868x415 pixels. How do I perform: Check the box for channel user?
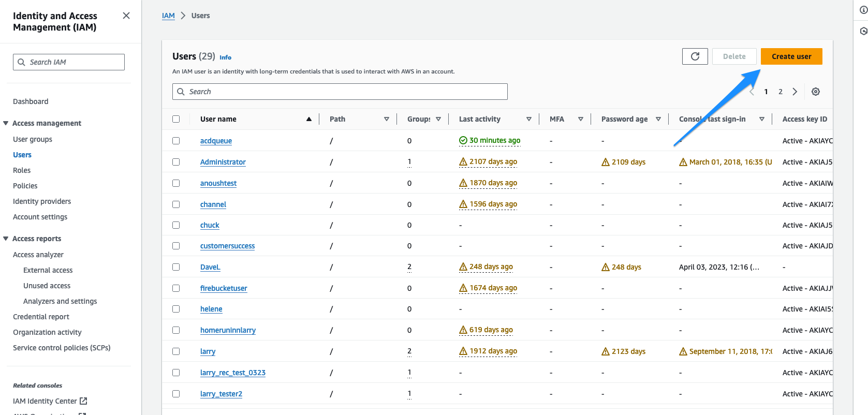coord(176,204)
